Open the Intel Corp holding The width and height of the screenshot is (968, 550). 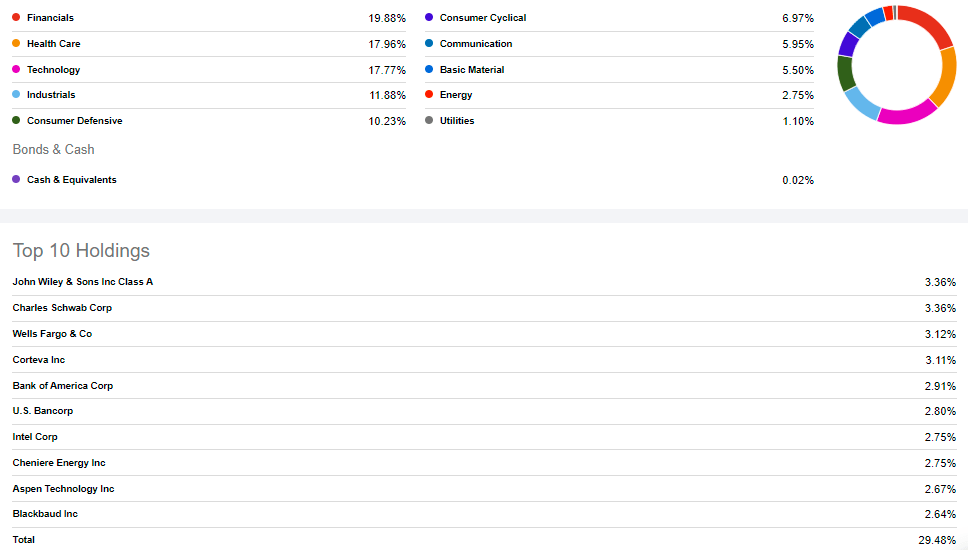pos(35,437)
